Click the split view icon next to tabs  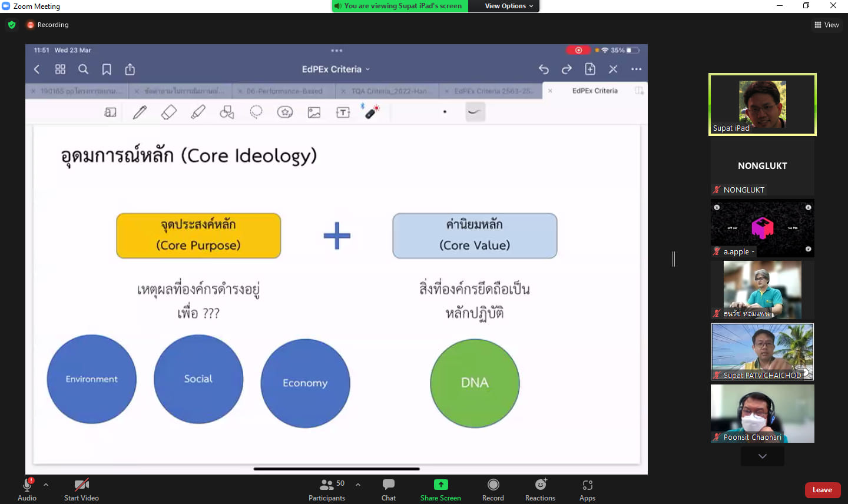639,91
